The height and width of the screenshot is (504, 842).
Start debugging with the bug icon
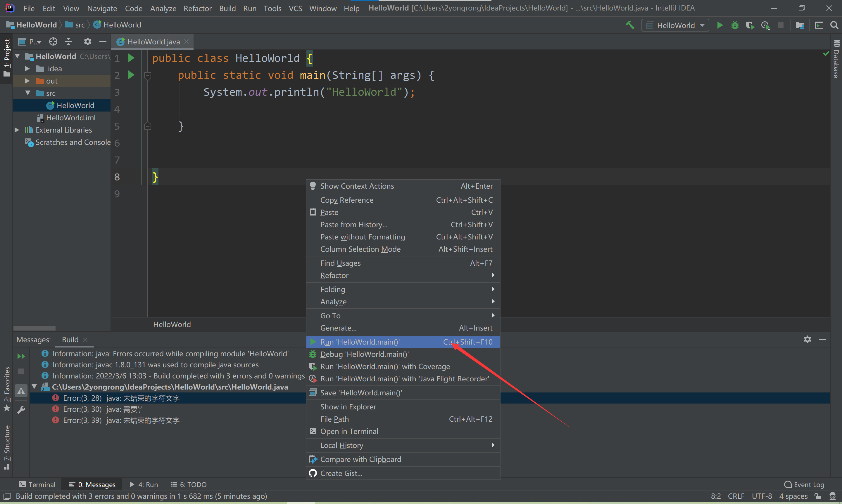(735, 25)
